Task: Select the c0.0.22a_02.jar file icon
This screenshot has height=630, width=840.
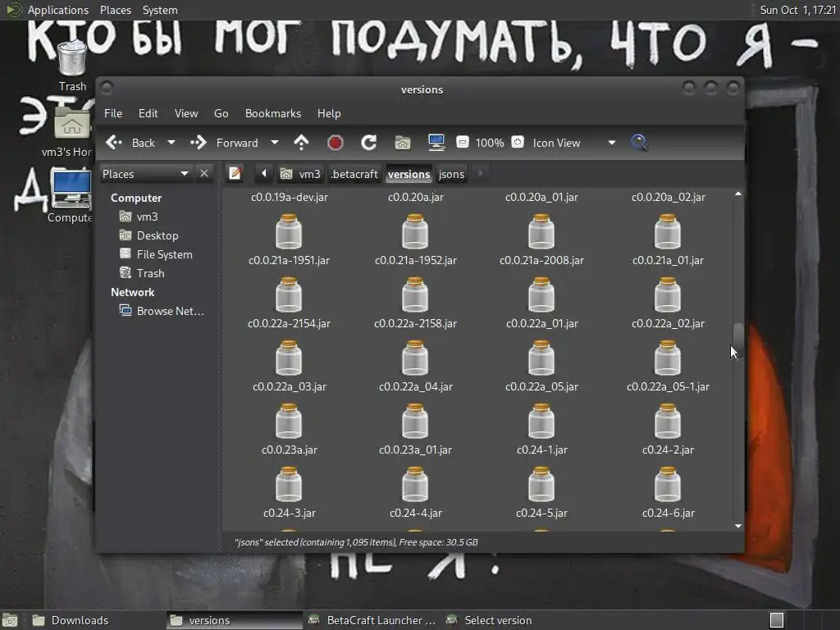Action: (668, 294)
